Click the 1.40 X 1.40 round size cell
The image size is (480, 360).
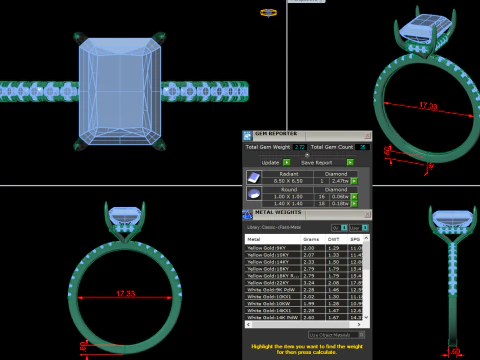[x=288, y=203]
